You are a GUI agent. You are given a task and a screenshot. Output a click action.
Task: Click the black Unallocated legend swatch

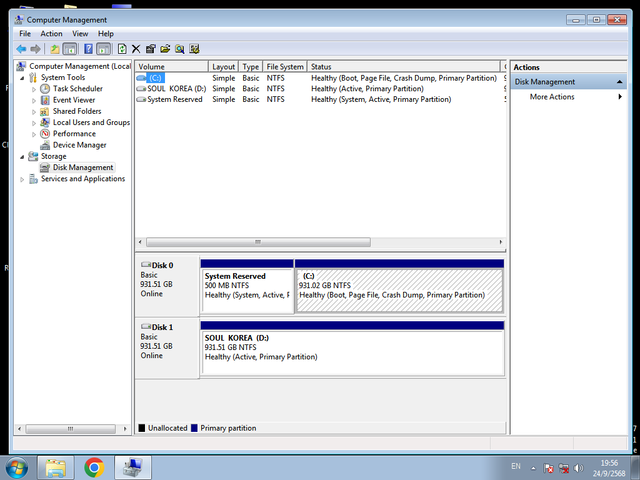coord(142,428)
